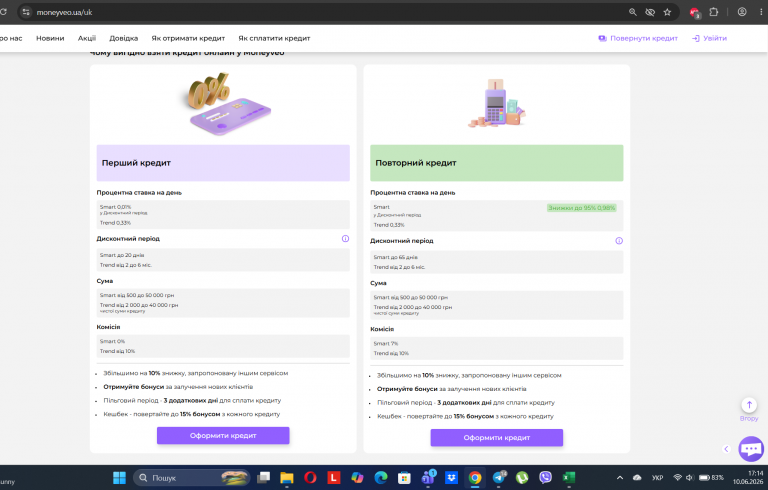Click the Вгору scroll-to-top arrow button
This screenshot has height=490, width=768.
[x=749, y=405]
